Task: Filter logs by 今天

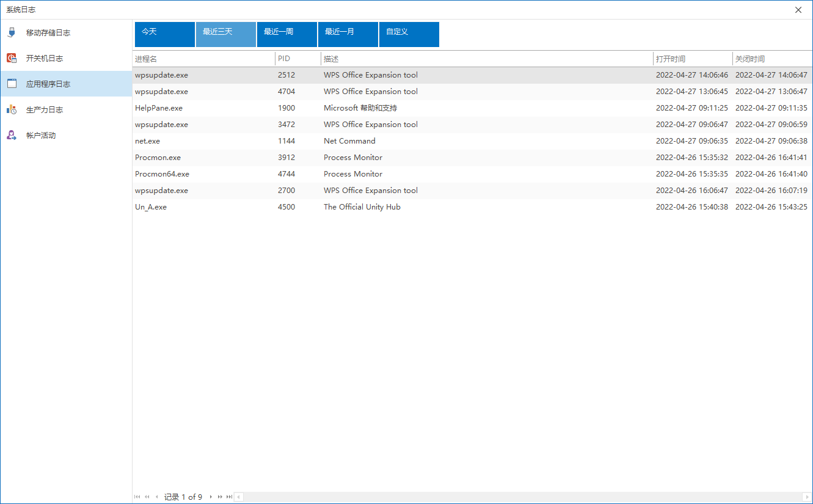Action: [x=165, y=34]
